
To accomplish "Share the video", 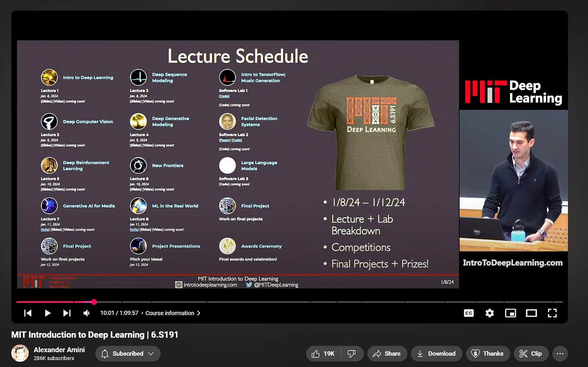I will pyautogui.click(x=386, y=354).
